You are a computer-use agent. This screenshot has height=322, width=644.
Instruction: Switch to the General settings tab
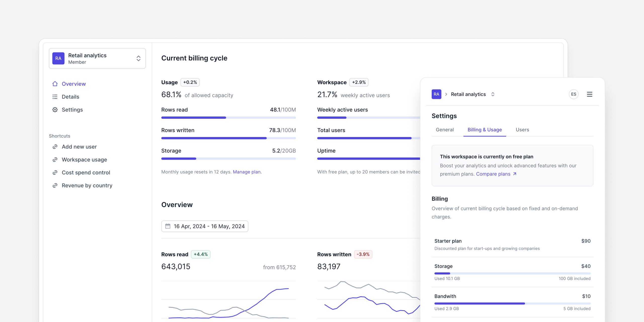coord(445,130)
